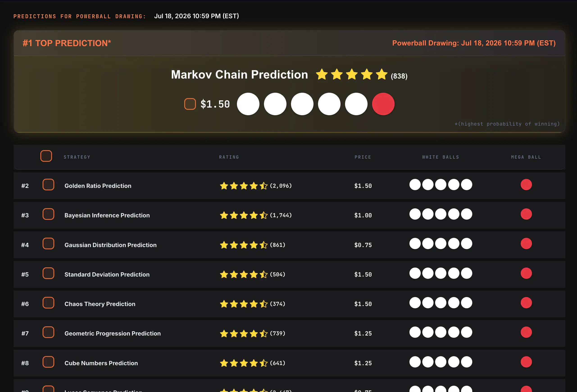Open Gaussian Distribution Prediction strategy name
The width and height of the screenshot is (577, 392).
tap(111, 245)
